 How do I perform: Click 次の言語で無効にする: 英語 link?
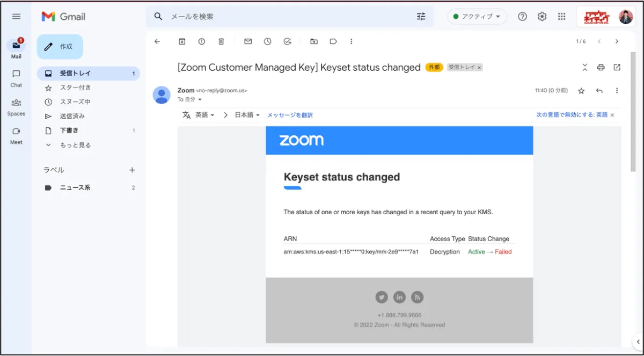click(x=572, y=115)
